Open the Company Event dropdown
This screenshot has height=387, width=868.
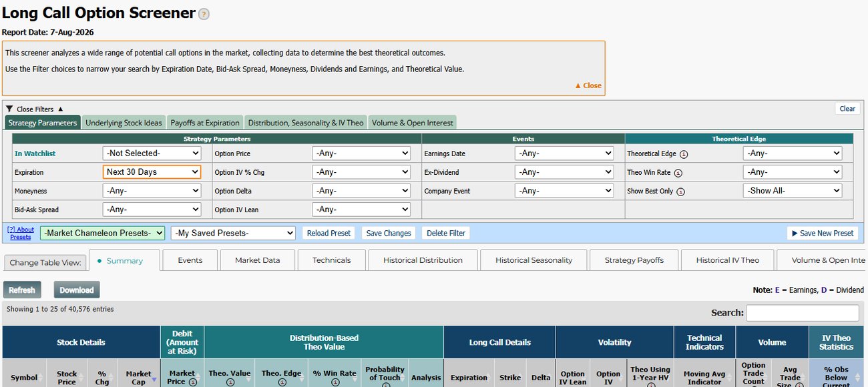(x=564, y=191)
